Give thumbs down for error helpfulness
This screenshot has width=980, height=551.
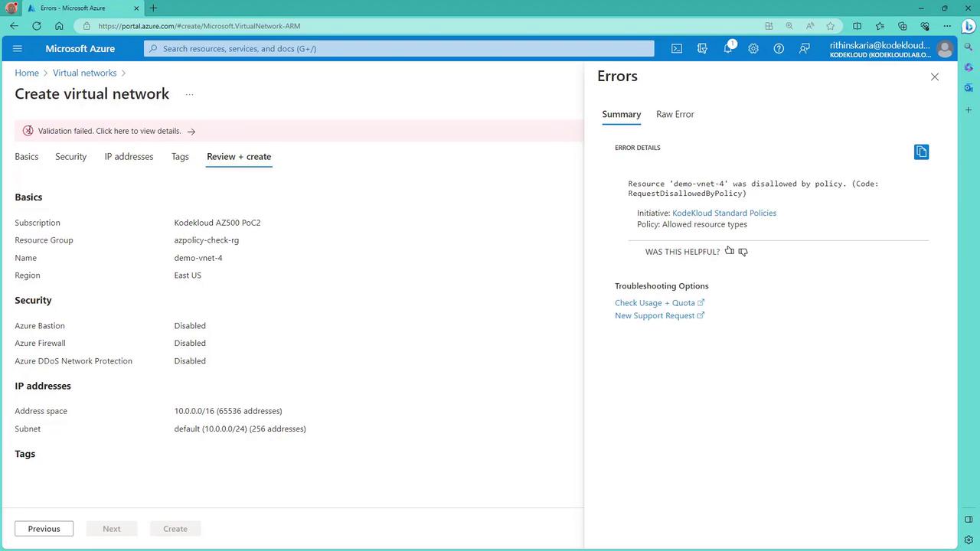[743, 252]
